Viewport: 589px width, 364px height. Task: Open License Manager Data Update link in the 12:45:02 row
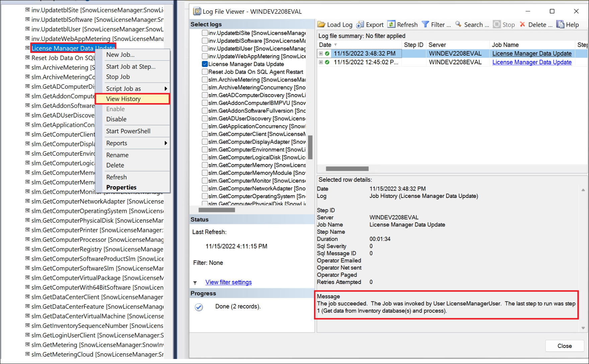pos(532,62)
